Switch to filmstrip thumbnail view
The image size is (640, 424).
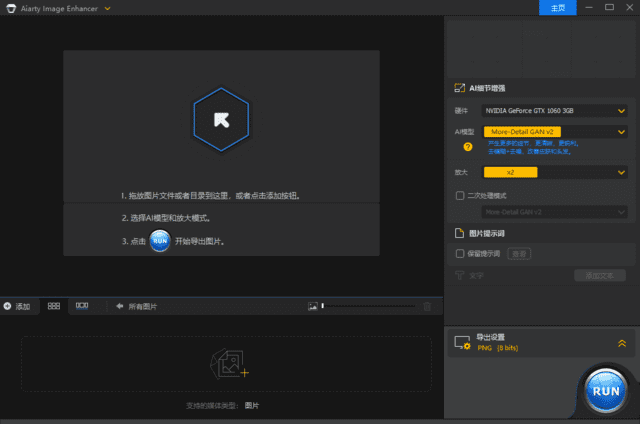point(82,305)
